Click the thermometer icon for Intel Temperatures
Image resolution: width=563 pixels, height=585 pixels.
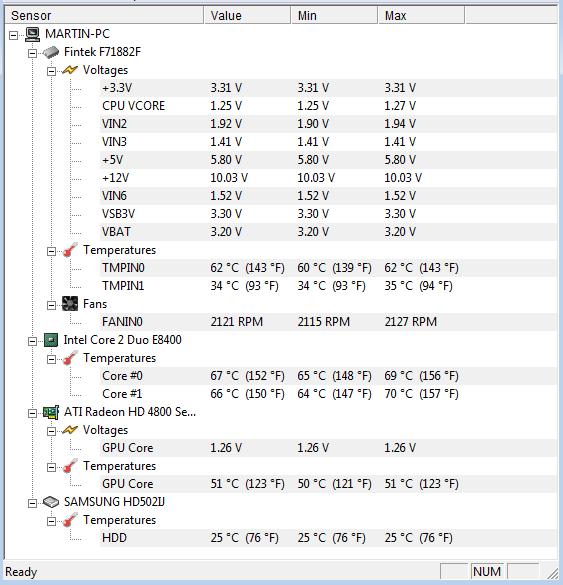[70, 358]
